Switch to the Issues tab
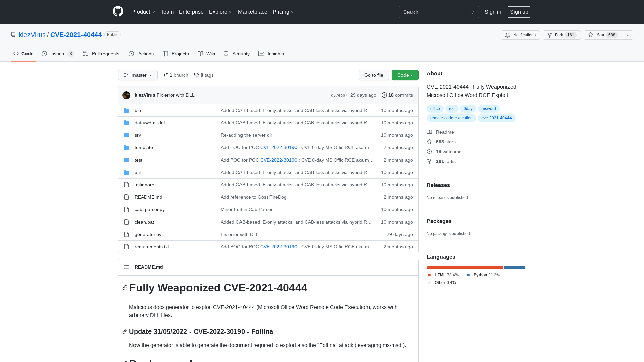The width and height of the screenshot is (644, 362). pos(58,54)
